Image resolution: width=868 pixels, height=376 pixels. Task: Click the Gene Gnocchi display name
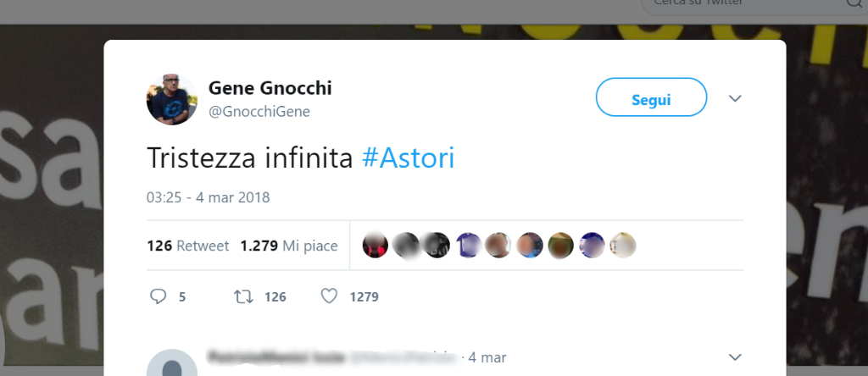point(270,88)
